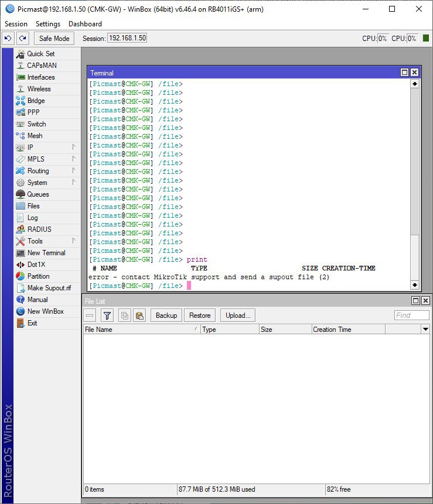Expand the System submenu

pyautogui.click(x=74, y=182)
